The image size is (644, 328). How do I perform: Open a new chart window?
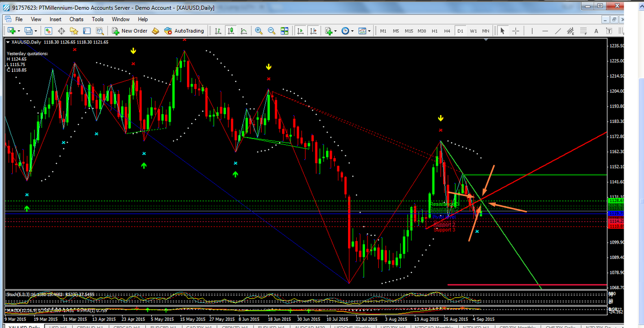click(11, 31)
